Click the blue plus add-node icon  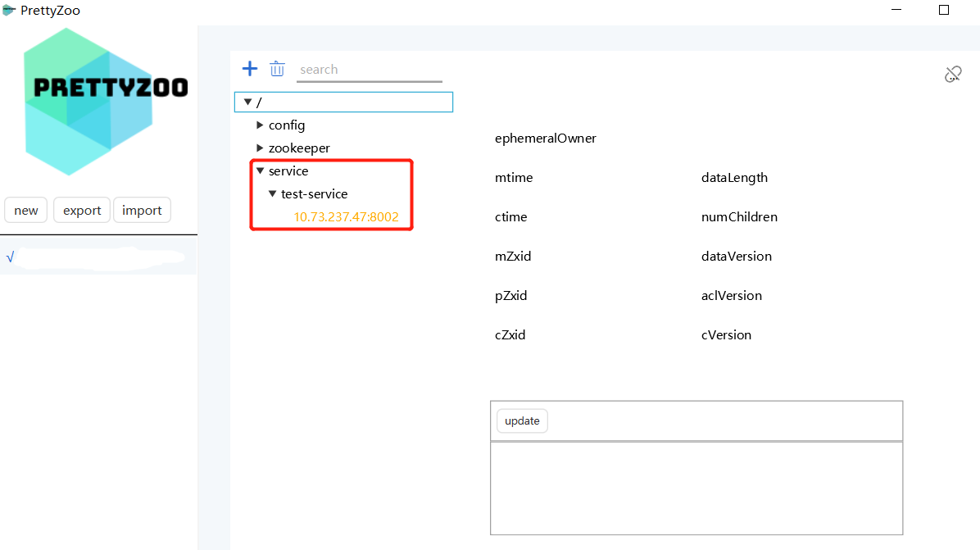click(x=250, y=69)
